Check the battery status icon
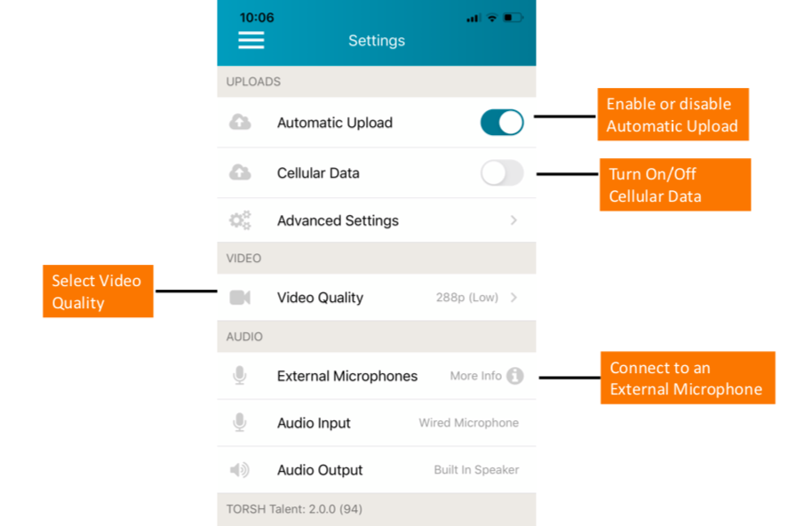This screenshot has width=812, height=526. click(513, 18)
